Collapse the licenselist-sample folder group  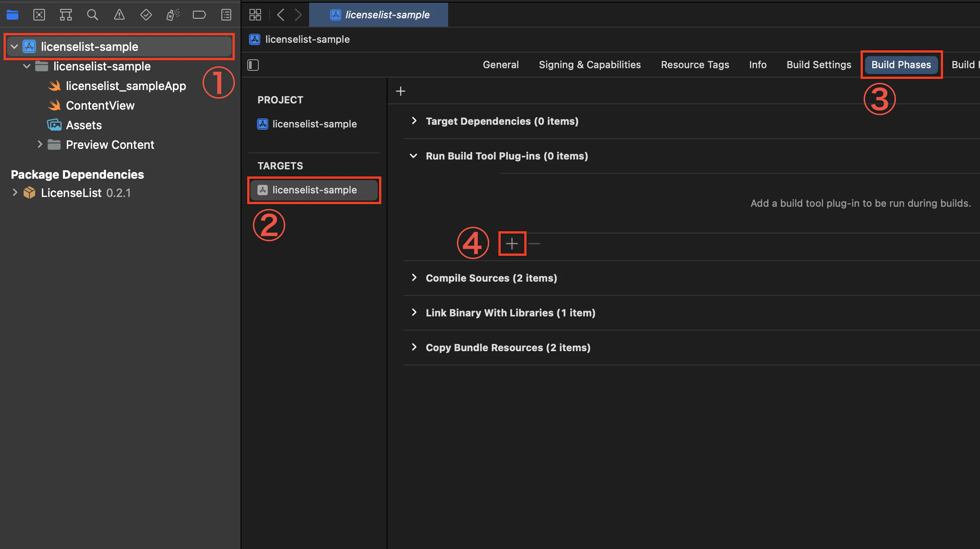tap(27, 66)
